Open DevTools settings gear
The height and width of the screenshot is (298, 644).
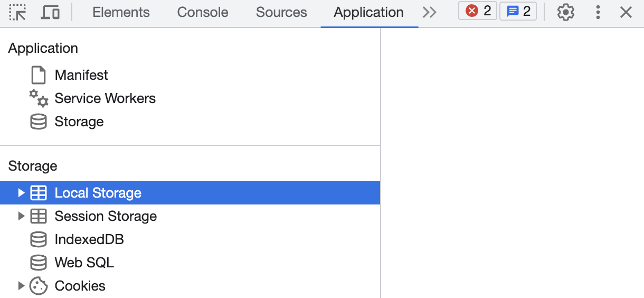pos(565,12)
